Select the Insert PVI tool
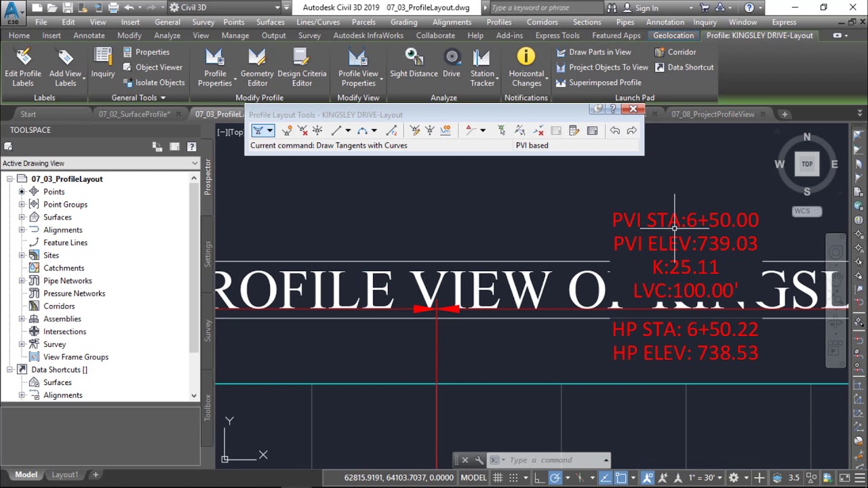This screenshot has width=868, height=488. (287, 130)
